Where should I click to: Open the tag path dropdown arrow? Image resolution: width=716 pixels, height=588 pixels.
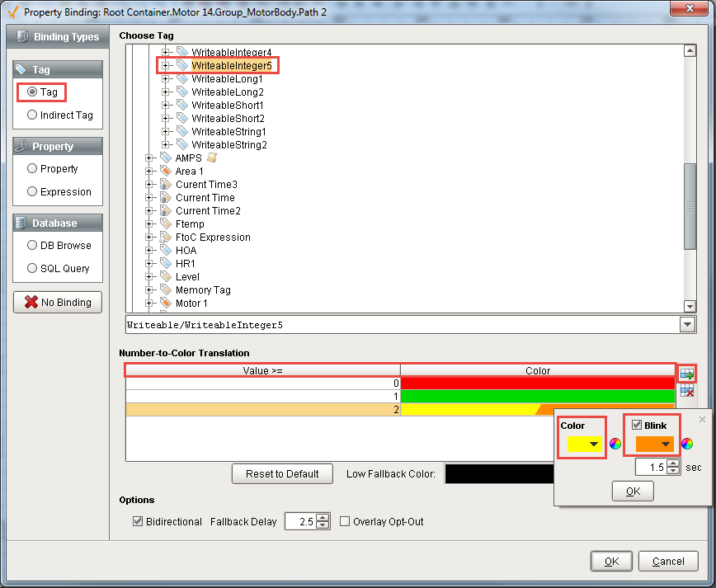[x=687, y=325]
